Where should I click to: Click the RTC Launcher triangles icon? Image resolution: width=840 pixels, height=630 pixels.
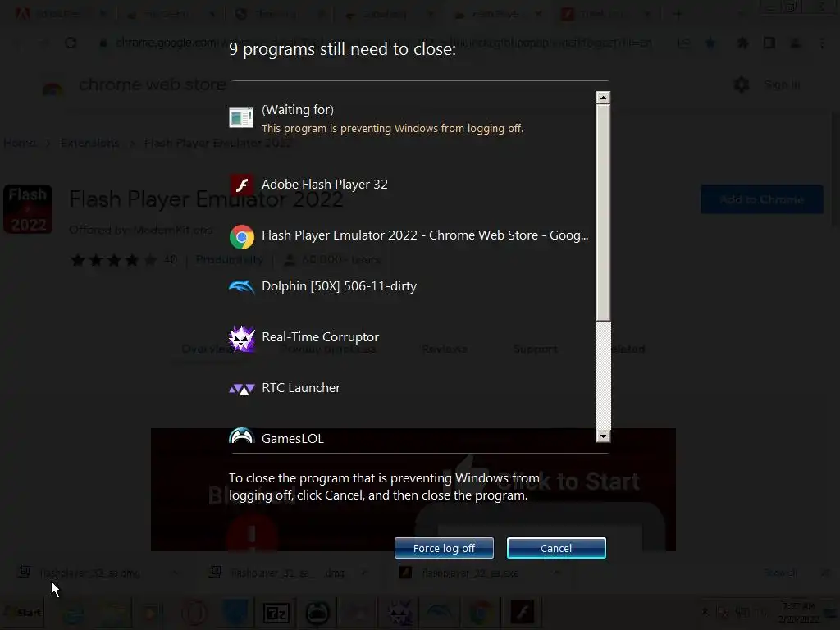coord(242,389)
